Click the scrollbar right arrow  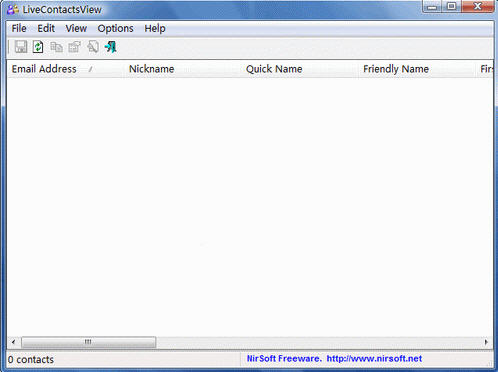point(486,342)
